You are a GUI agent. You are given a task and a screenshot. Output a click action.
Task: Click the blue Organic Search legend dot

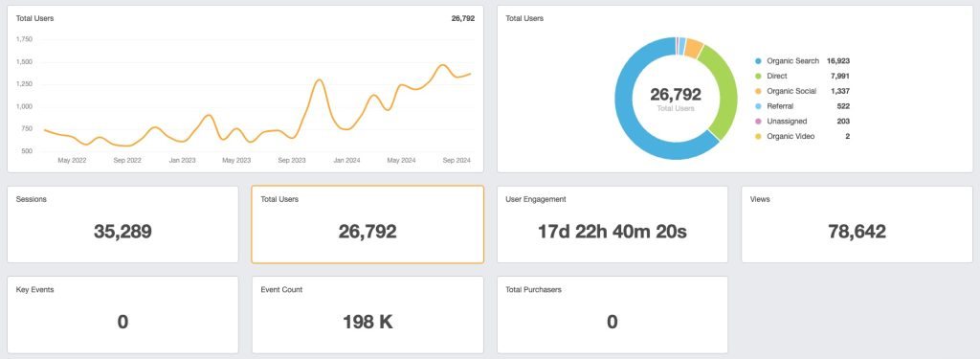tap(758, 61)
